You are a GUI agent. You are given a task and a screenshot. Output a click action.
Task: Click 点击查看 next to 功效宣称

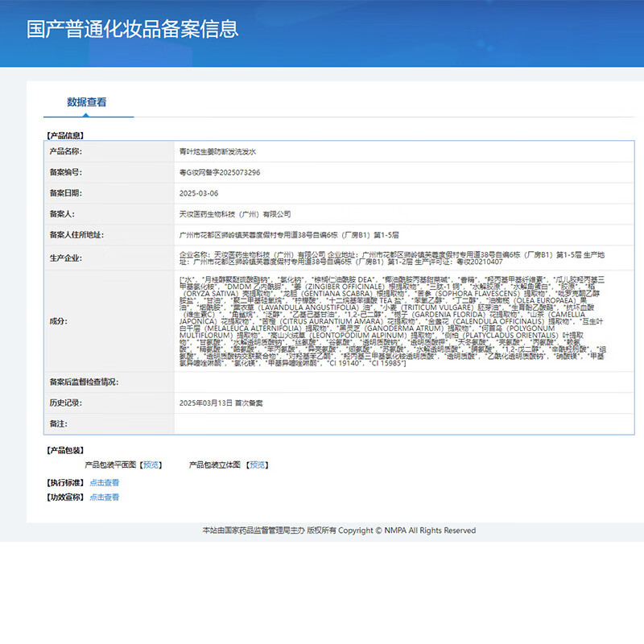tap(106, 497)
